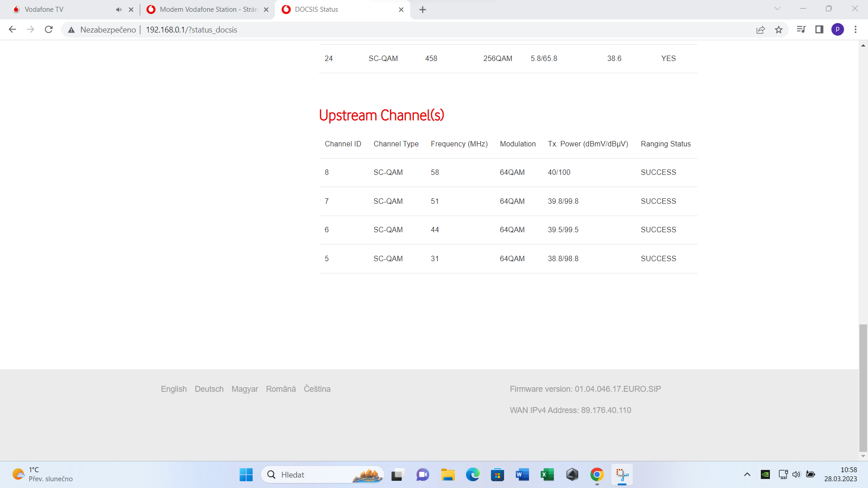
Task: Open the volume tray icon
Action: [797, 474]
